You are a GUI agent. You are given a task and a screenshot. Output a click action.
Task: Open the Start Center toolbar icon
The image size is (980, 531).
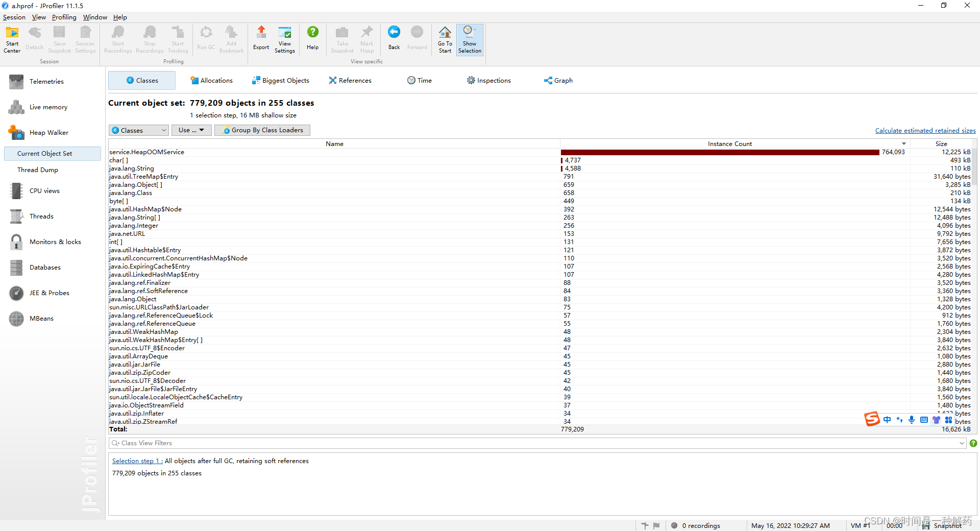click(x=12, y=39)
